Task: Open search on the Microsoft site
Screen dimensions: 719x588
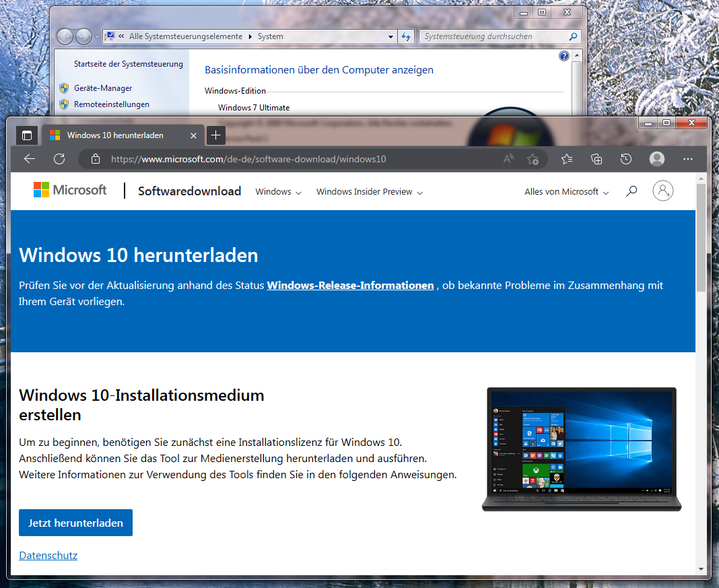Action: pos(631,191)
